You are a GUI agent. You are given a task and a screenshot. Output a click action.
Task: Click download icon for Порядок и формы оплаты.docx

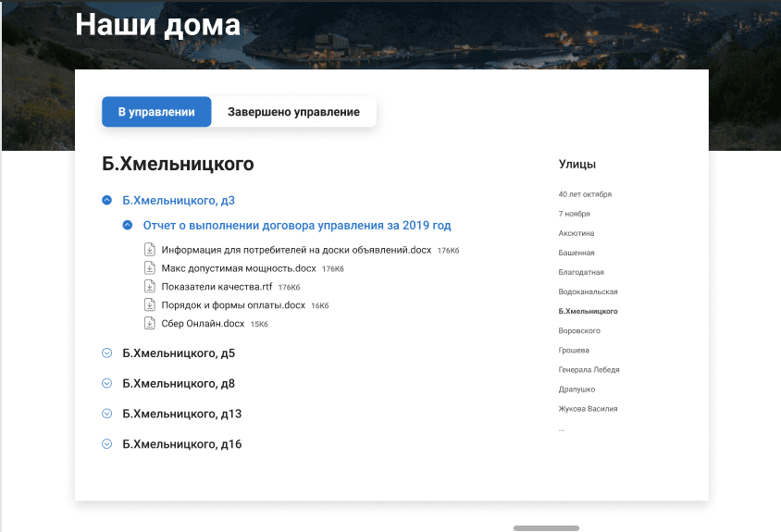[150, 305]
